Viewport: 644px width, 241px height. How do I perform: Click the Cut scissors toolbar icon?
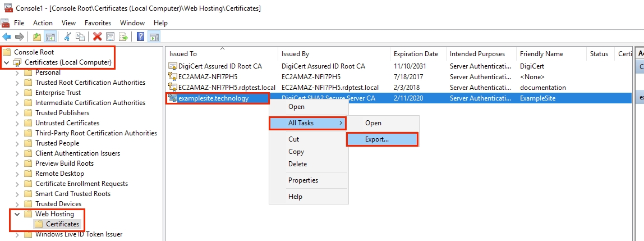(67, 37)
